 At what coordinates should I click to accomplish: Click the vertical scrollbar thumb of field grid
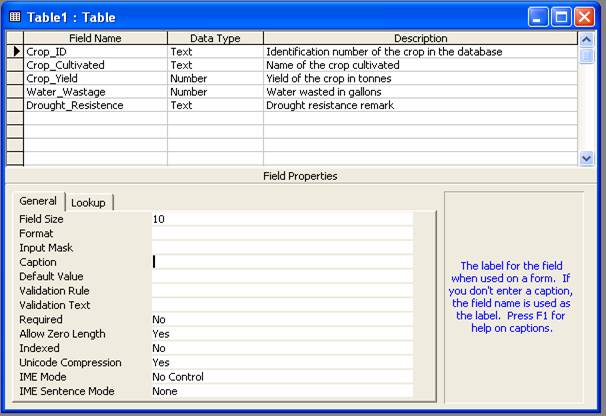(586, 55)
